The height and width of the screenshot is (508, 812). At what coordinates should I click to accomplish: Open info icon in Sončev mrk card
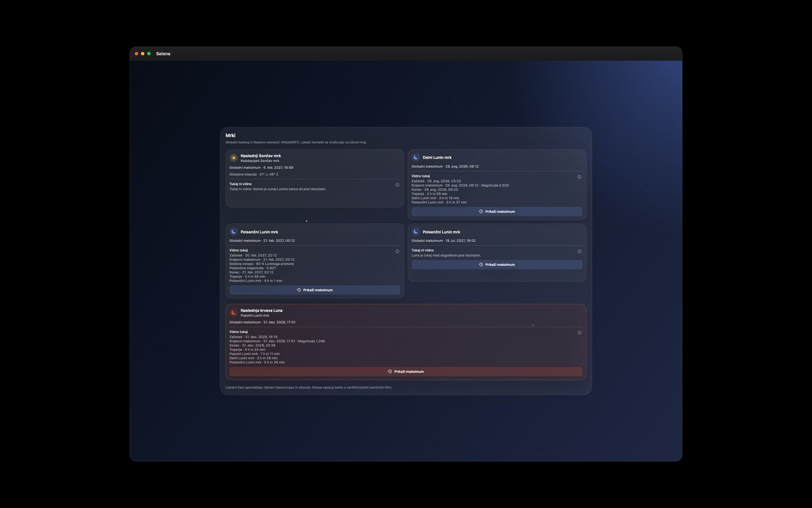click(397, 185)
